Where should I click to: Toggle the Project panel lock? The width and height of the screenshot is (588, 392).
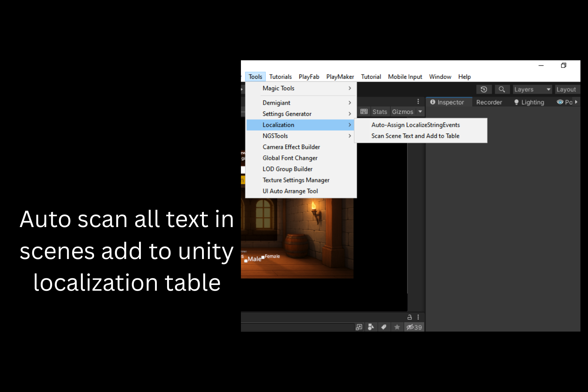[x=409, y=317]
